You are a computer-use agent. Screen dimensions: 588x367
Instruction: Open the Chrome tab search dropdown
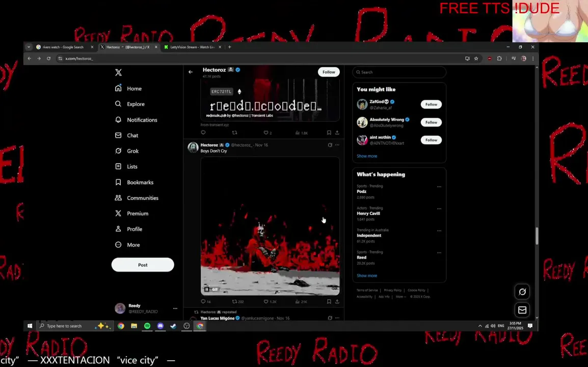pos(29,47)
